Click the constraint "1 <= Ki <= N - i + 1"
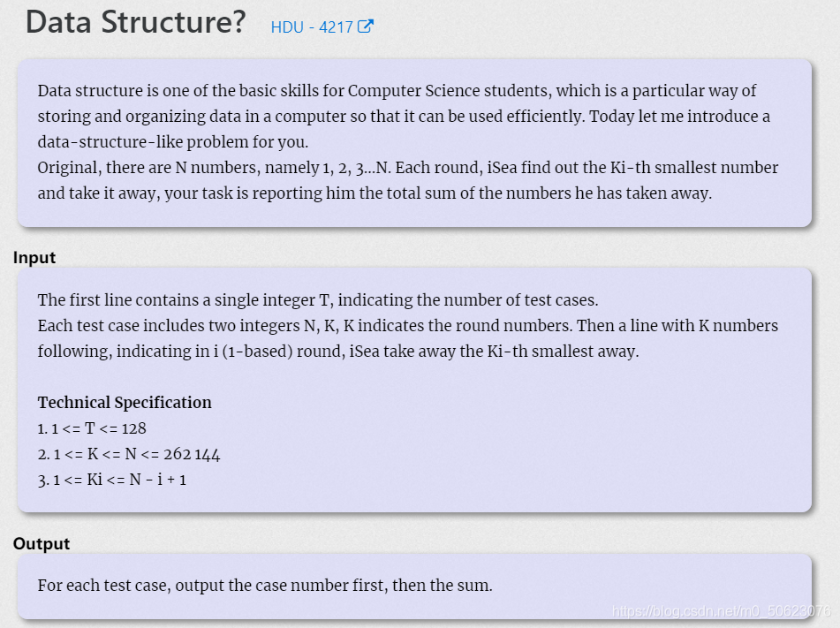This screenshot has height=628, width=840. (112, 480)
